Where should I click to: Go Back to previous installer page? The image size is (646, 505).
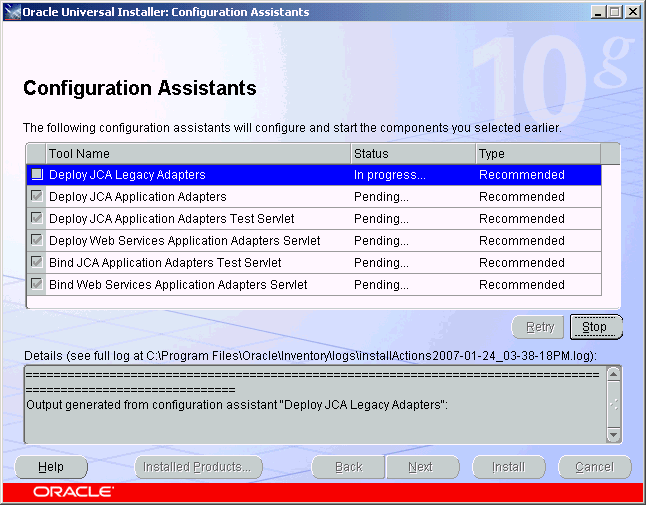click(348, 467)
